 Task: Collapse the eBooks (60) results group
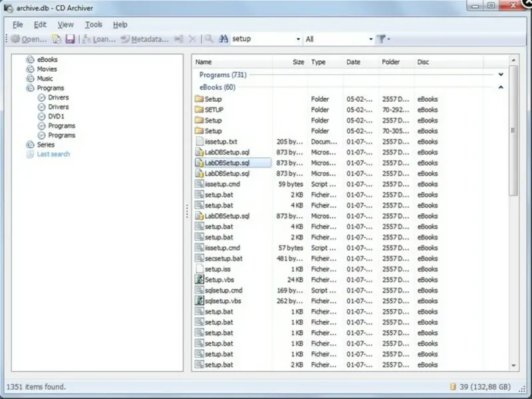[501, 87]
